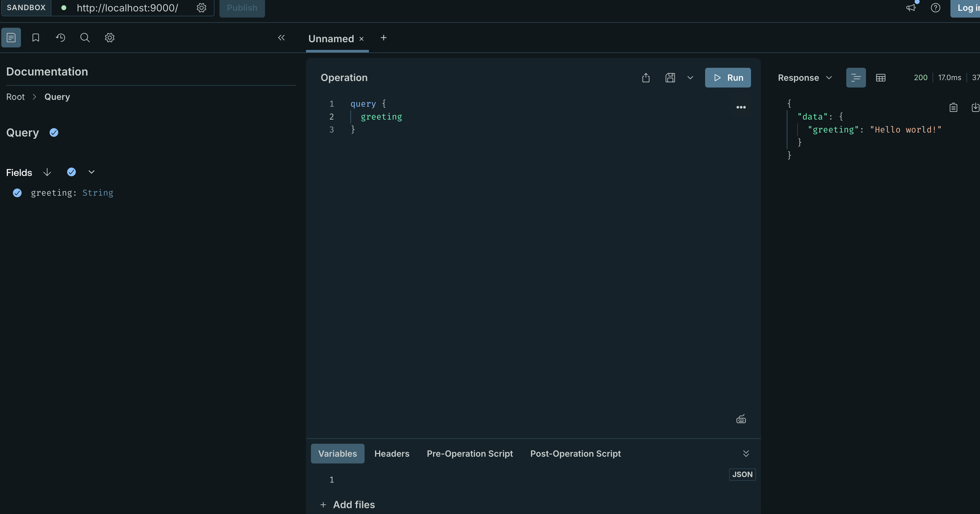Open operation history icon
980x514 pixels.
click(x=60, y=38)
